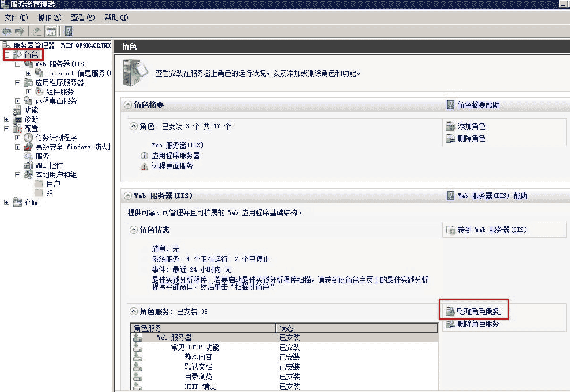Click the forward navigation arrow
This screenshot has height=392, width=570.
(x=18, y=31)
